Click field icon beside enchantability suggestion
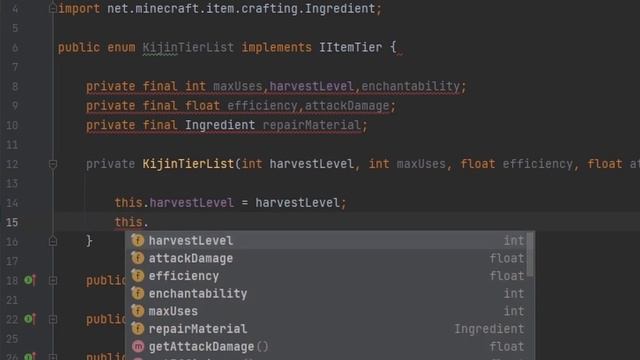The image size is (640, 360). pyautogui.click(x=138, y=293)
